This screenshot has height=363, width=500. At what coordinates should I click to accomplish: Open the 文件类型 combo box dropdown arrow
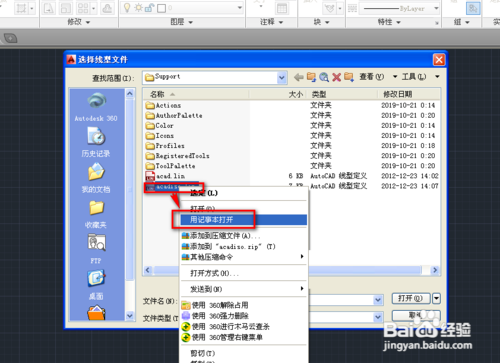click(x=378, y=317)
